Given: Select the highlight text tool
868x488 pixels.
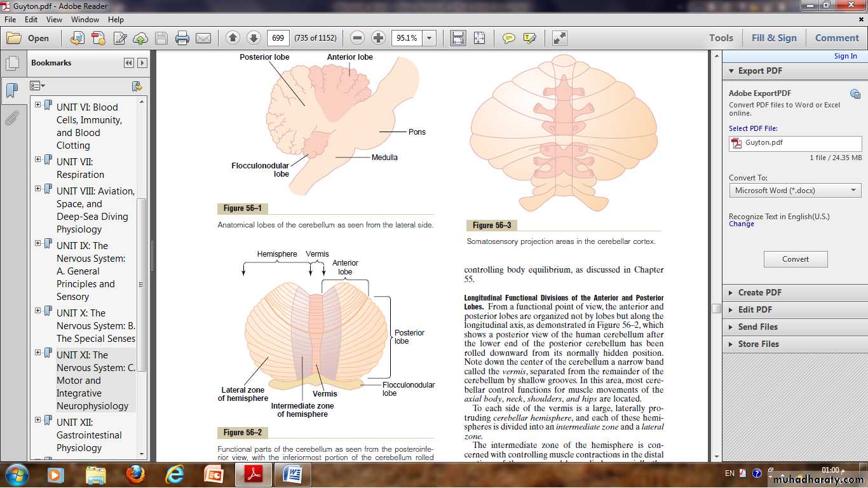Looking at the screenshot, I should click(x=529, y=38).
